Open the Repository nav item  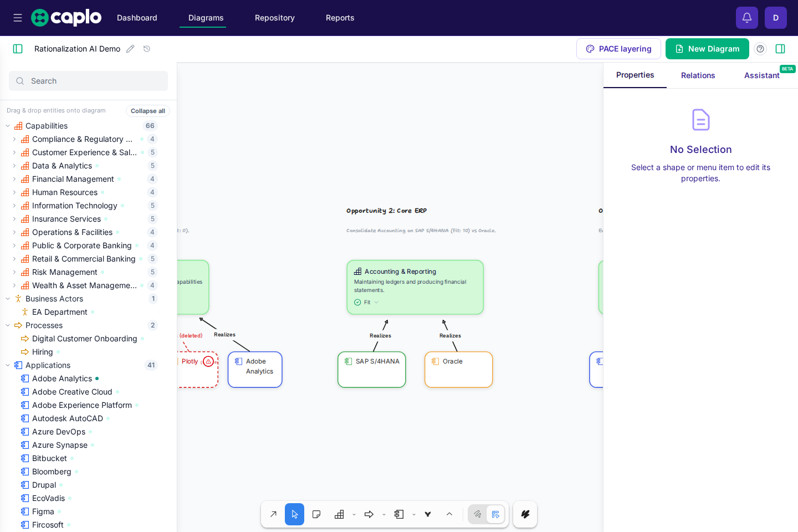[x=275, y=18]
